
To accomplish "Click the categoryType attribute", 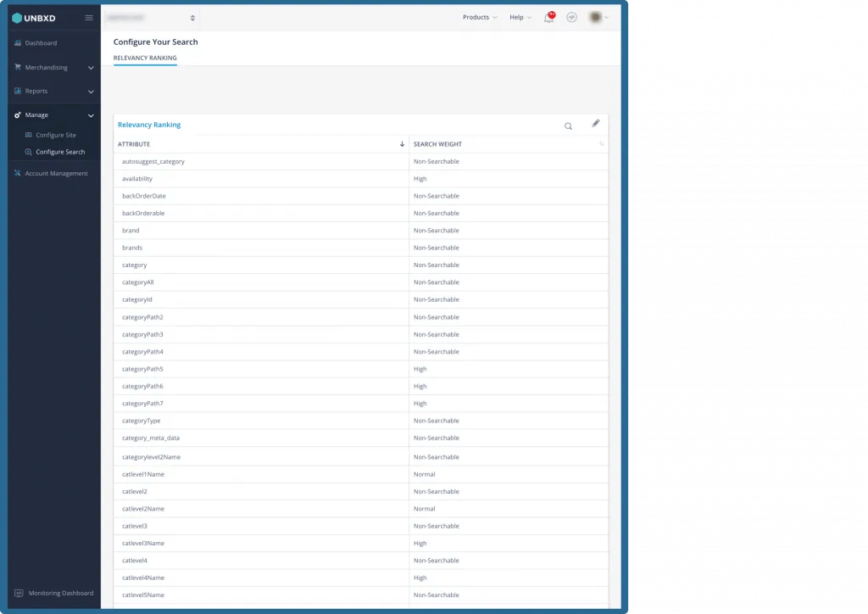I will click(x=142, y=421).
